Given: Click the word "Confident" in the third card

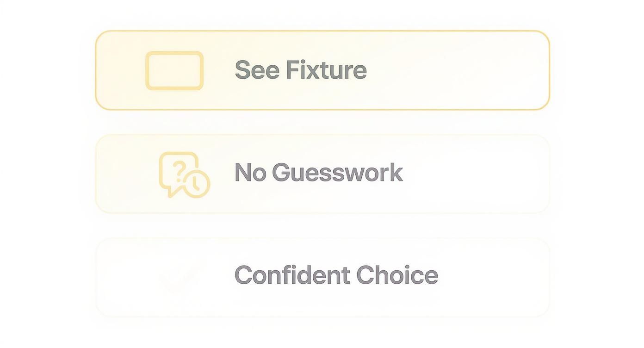Looking at the screenshot, I should pyautogui.click(x=292, y=275).
